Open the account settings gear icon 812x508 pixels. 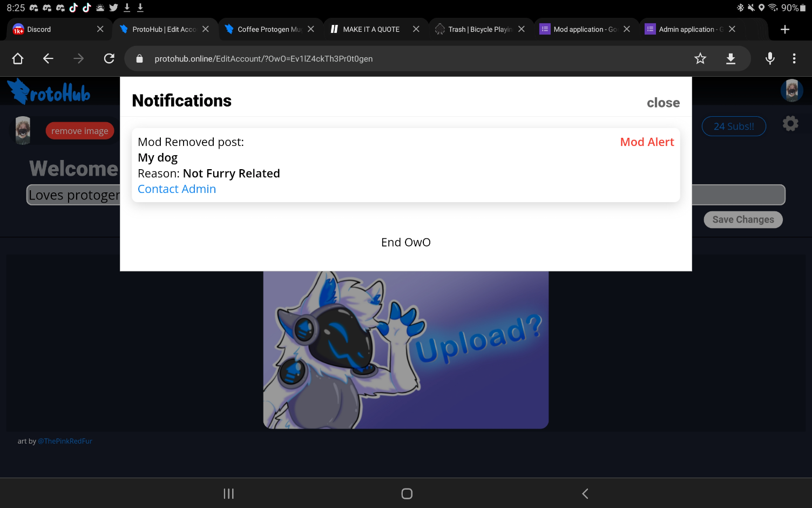pyautogui.click(x=790, y=124)
